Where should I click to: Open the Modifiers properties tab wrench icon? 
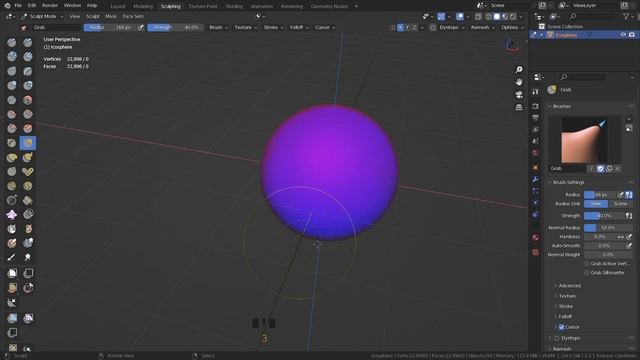click(x=536, y=179)
